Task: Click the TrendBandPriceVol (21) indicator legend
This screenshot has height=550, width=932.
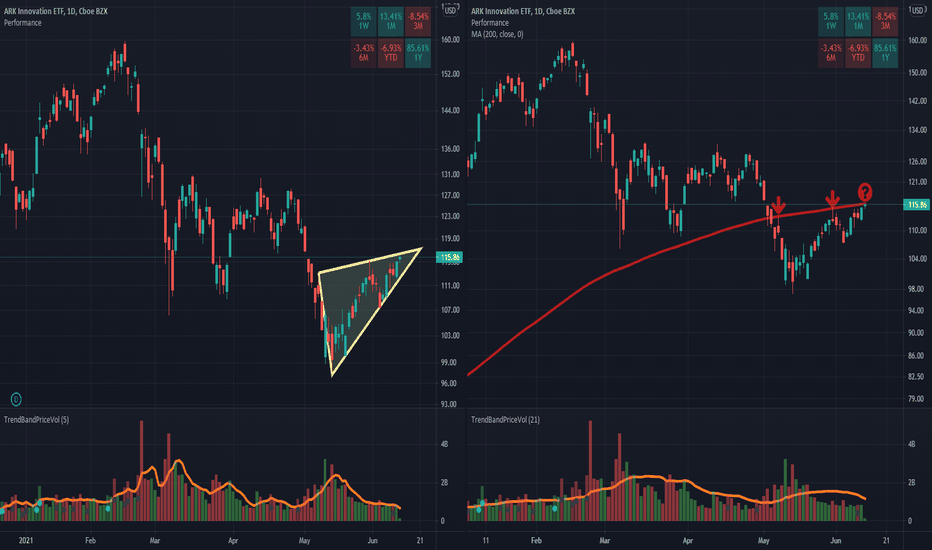Action: [x=505, y=420]
